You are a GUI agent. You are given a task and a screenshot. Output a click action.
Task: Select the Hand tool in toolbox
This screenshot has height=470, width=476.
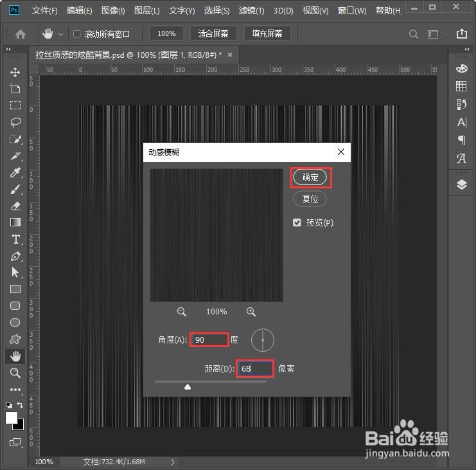click(15, 356)
